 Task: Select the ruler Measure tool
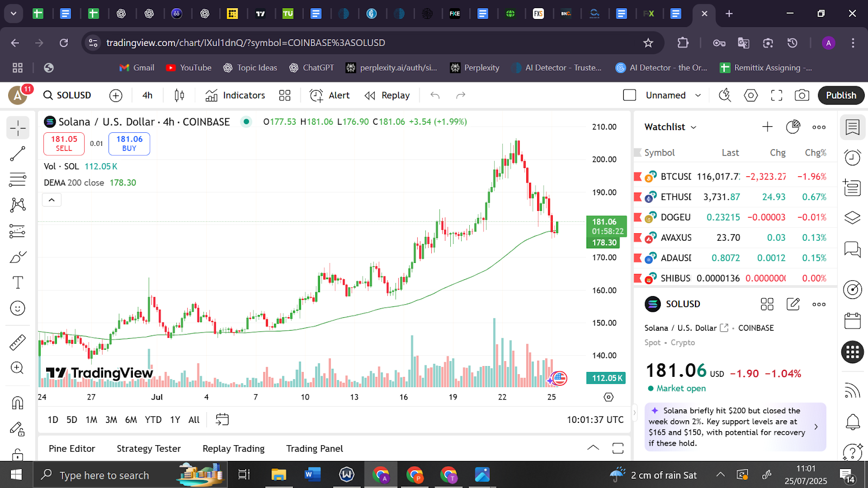[x=17, y=342]
